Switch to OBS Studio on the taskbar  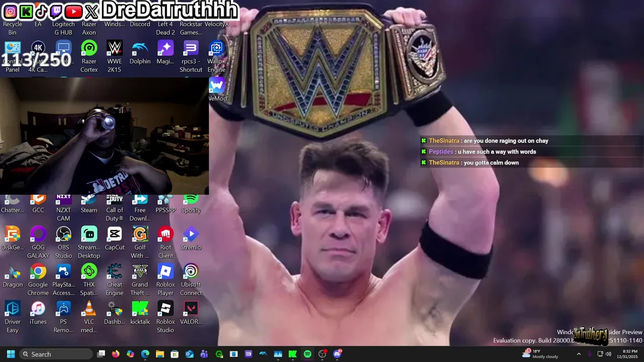(x=323, y=354)
